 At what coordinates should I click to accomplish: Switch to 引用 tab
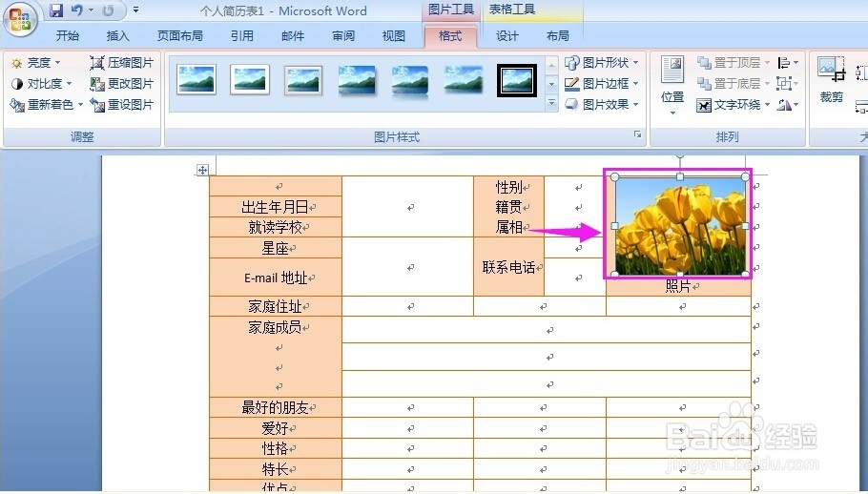tap(242, 36)
